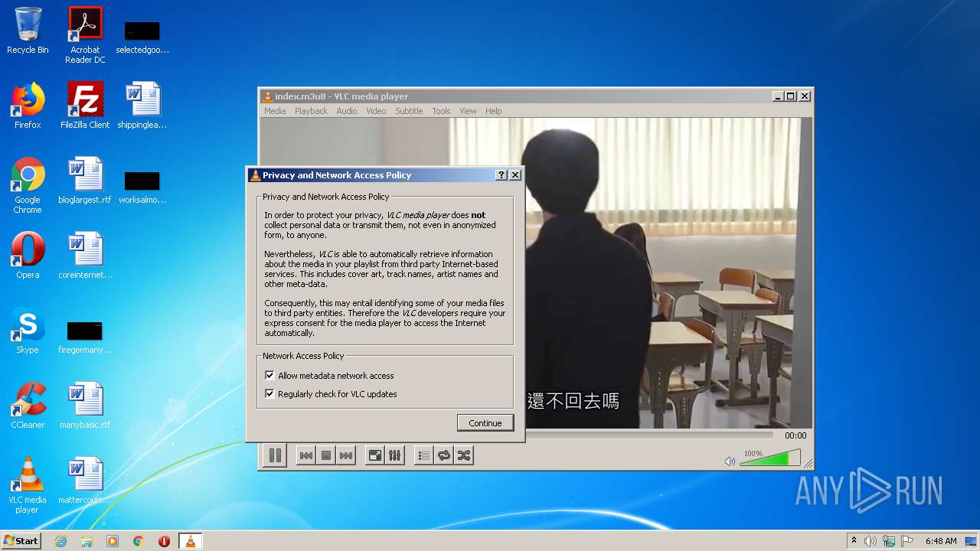This screenshot has width=980, height=551.
Task: Show hidden system tray icons
Action: click(x=854, y=541)
